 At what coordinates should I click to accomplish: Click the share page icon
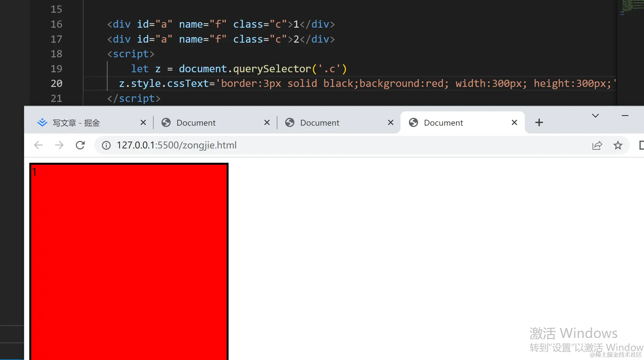click(x=597, y=145)
